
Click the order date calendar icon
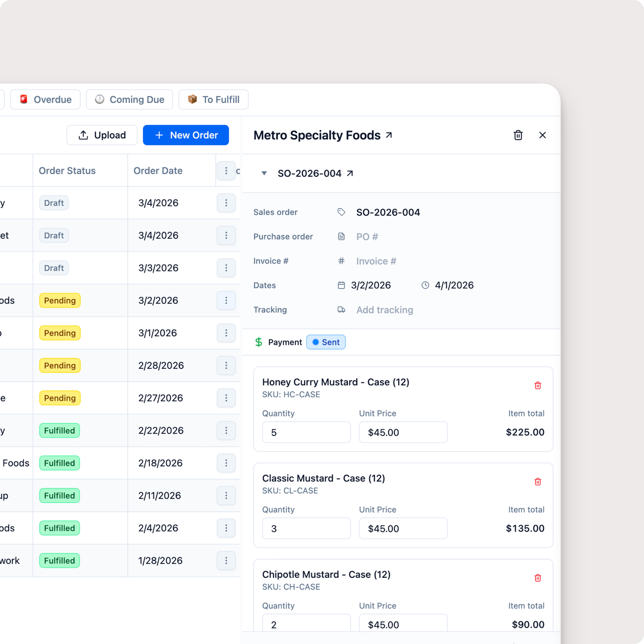click(341, 285)
